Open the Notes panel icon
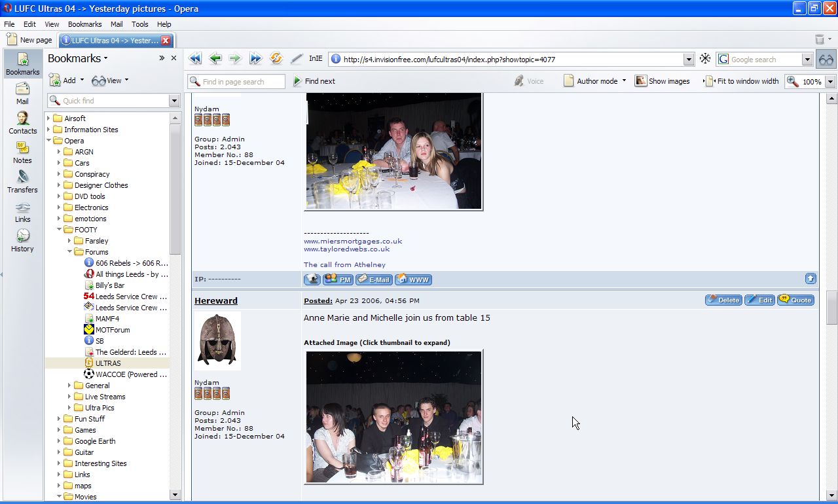The height and width of the screenshot is (504, 838). tap(22, 153)
